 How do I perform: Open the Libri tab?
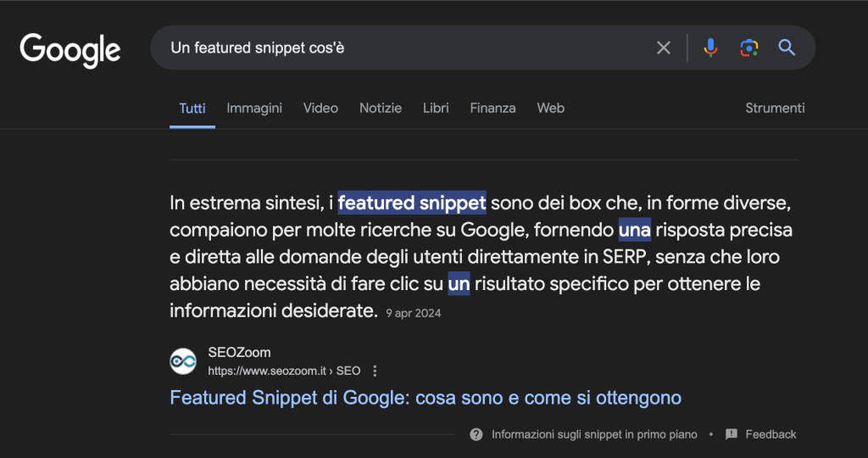[x=436, y=108]
